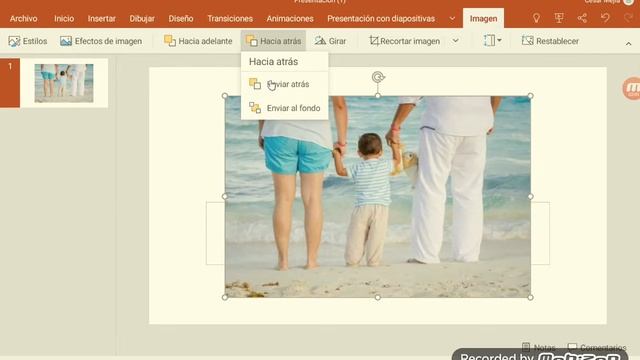Click the lightbulb tell-me icon
Image resolution: width=640 pixels, height=360 pixels.
(536, 18)
